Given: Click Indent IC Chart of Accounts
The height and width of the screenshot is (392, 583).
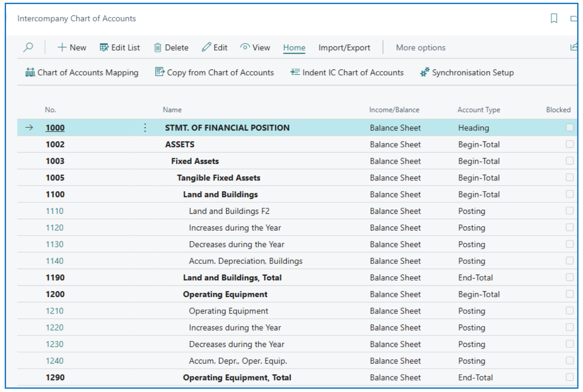Looking at the screenshot, I should click(347, 72).
